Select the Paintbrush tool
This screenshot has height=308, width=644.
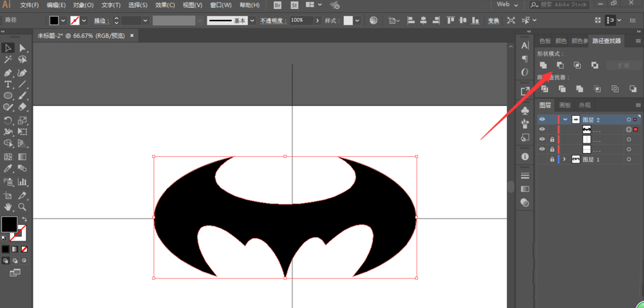pyautogui.click(x=23, y=96)
